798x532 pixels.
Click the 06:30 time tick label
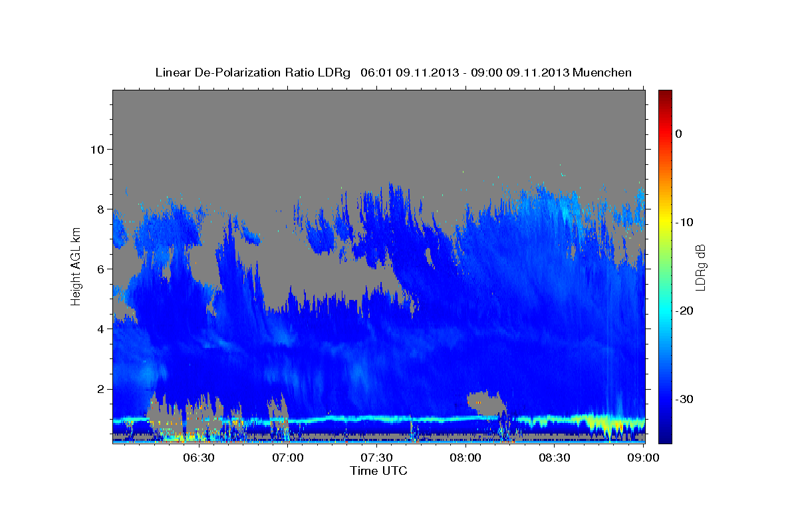tap(199, 458)
